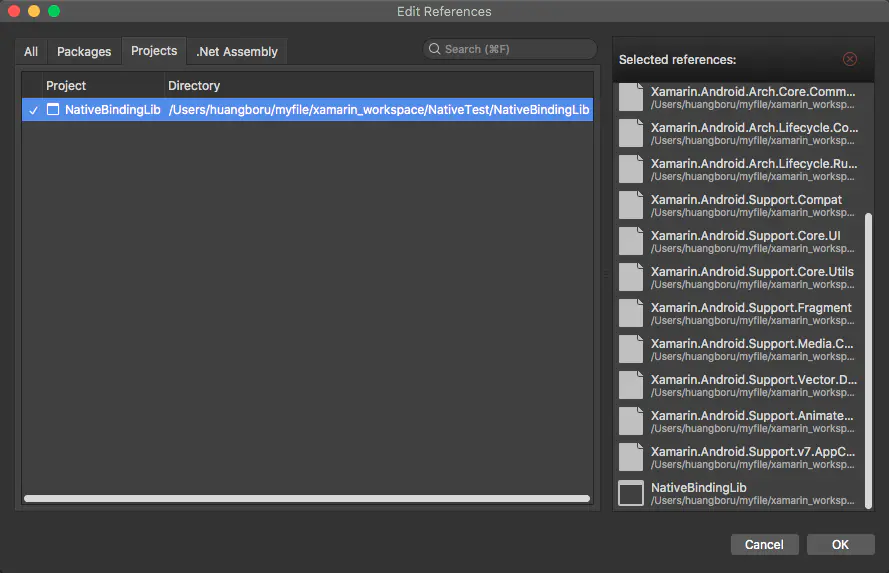Click the Search references field
Viewport: 889px width, 573px height.
point(510,49)
